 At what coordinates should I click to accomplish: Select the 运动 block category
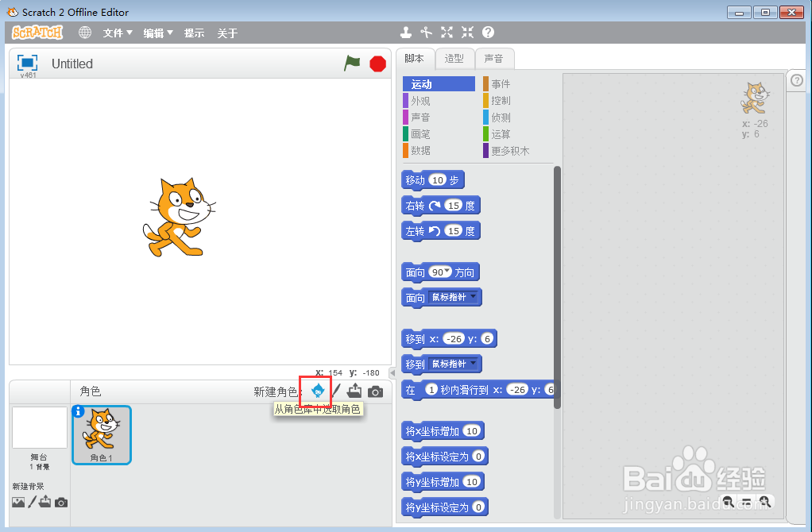438,83
